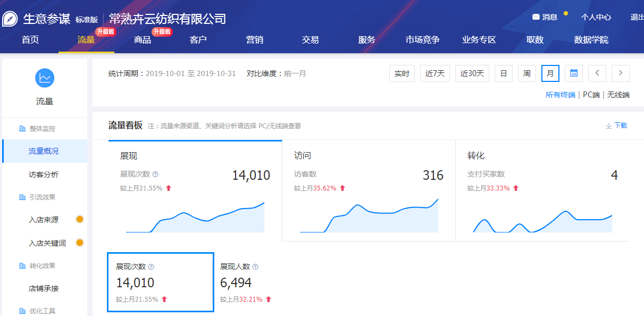This screenshot has width=644, height=316.
Task: Open the calendar date picker icon
Action: [574, 73]
